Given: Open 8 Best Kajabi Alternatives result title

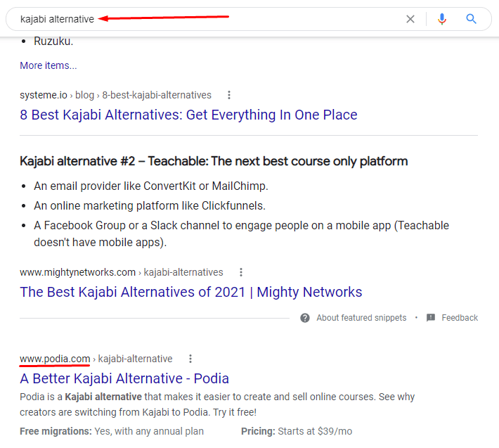Looking at the screenshot, I should [188, 115].
